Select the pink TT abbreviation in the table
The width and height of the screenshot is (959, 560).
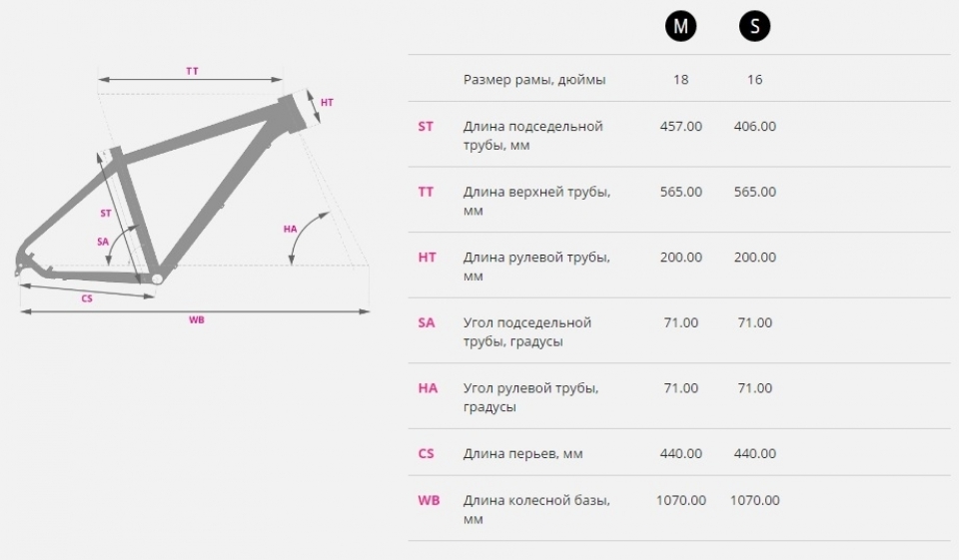(x=427, y=192)
